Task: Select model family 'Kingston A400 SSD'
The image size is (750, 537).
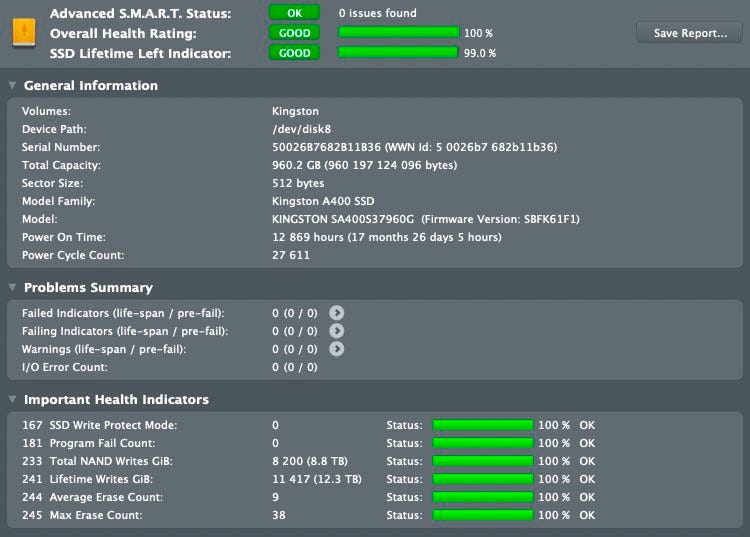Action: pos(323,201)
